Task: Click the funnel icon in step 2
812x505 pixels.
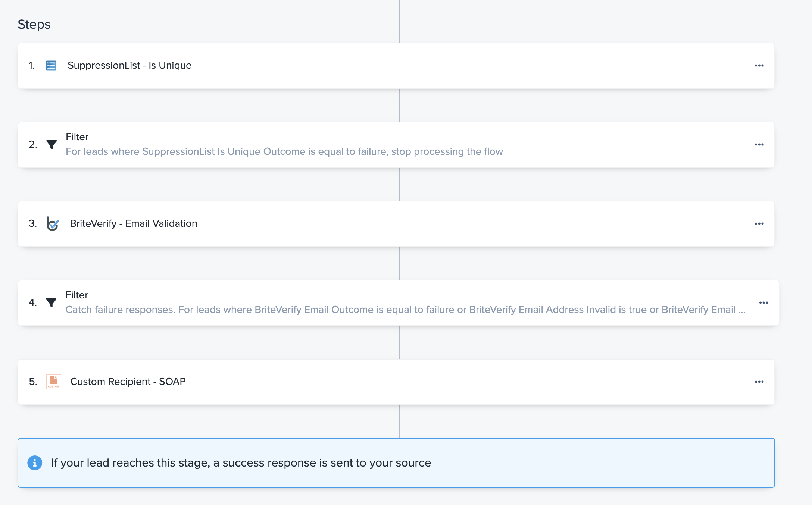Action: tap(51, 144)
